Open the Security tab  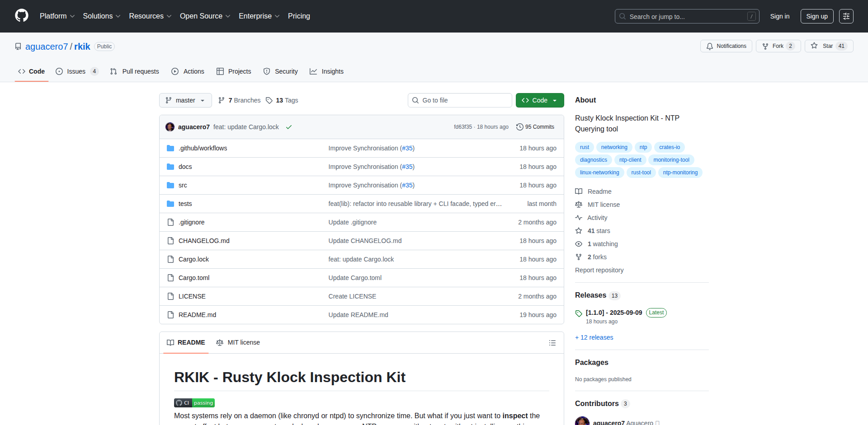coord(281,71)
